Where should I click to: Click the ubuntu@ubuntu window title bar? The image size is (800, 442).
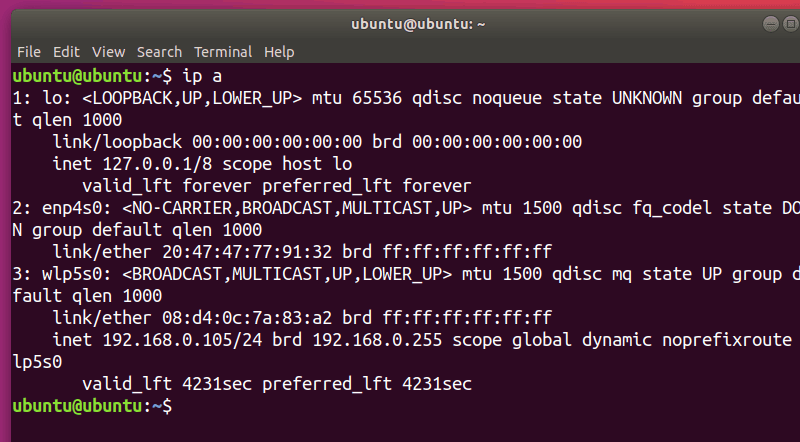click(x=400, y=21)
